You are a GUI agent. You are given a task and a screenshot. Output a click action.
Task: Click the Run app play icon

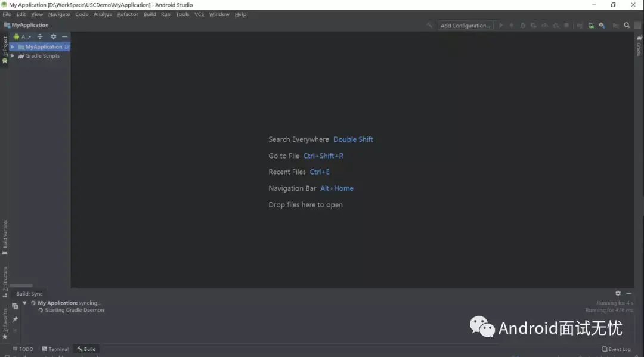[501, 26]
